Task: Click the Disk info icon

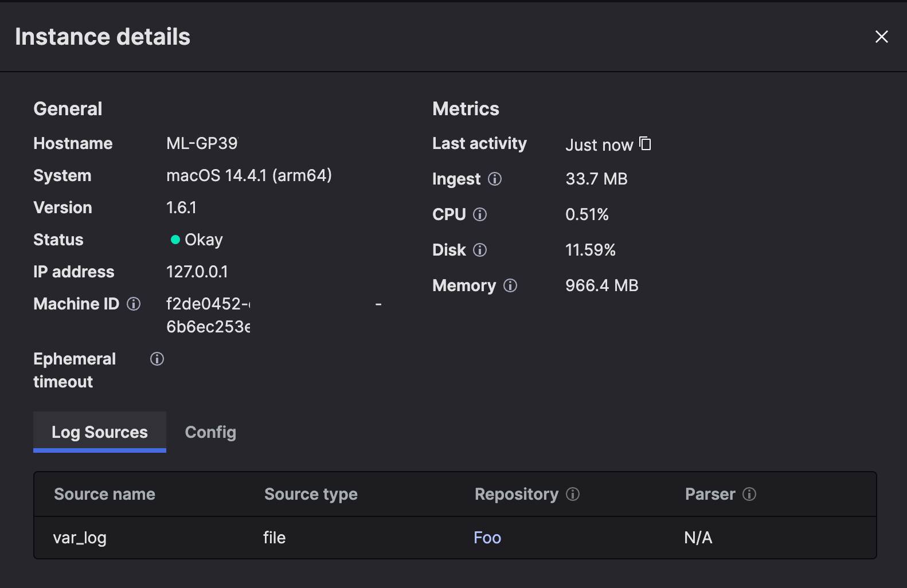Action: coord(480,250)
